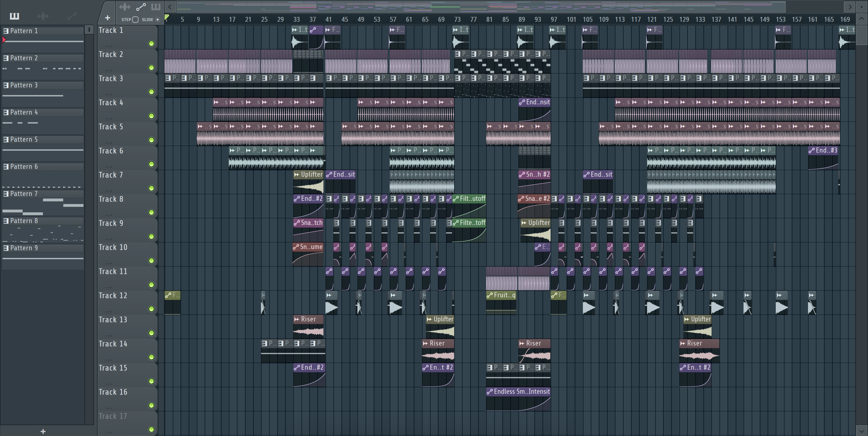
Task: Click the pattern picker scrollbar handle
Action: pos(89,30)
